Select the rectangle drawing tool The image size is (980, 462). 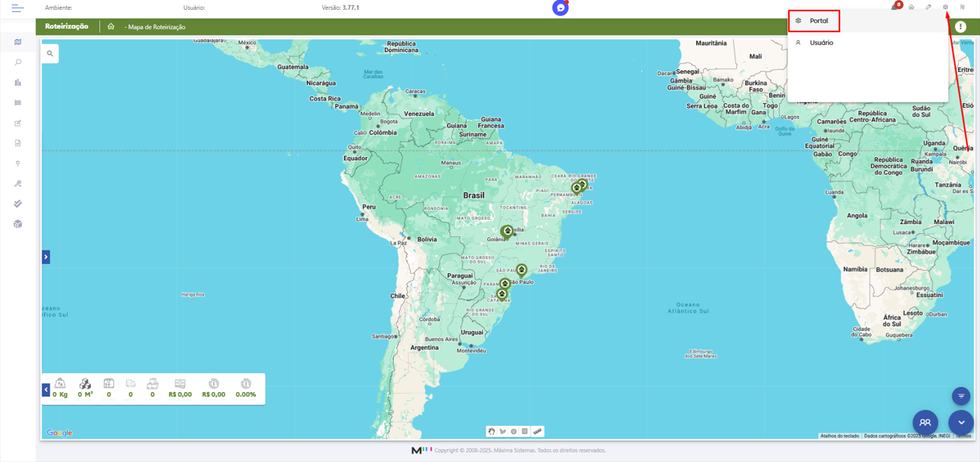pos(525,431)
